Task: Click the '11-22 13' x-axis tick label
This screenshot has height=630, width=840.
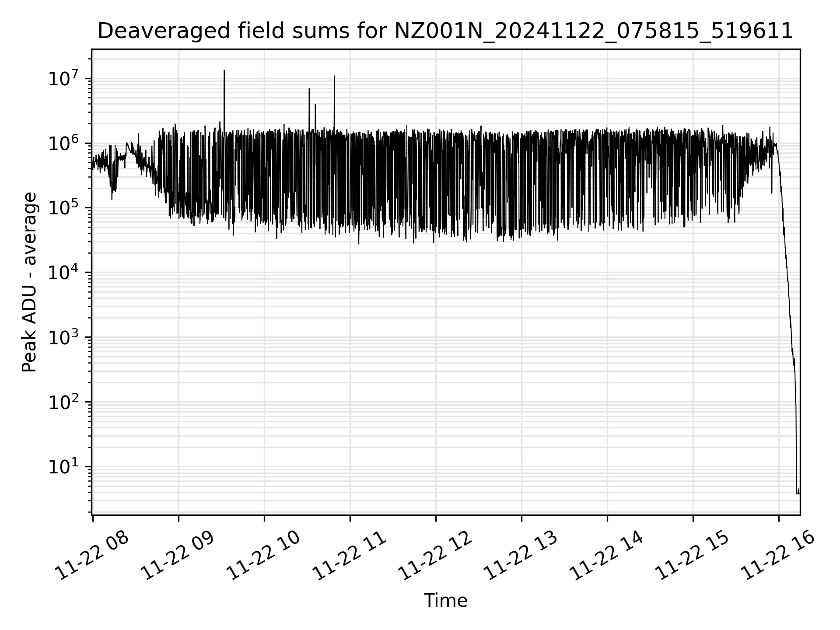Action: point(521,556)
